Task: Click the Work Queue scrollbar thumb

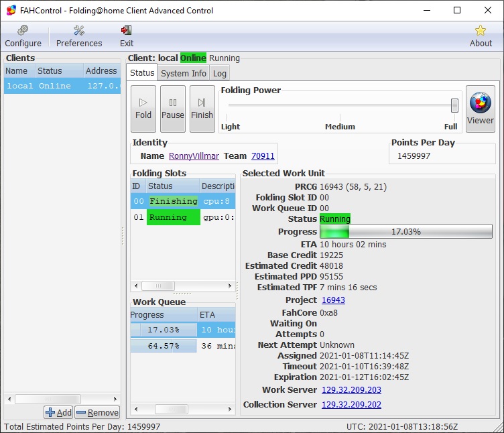Action: point(172,410)
